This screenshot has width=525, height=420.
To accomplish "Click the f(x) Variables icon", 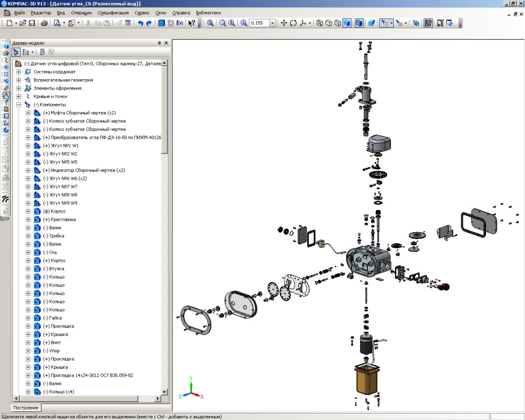I will coord(180,23).
